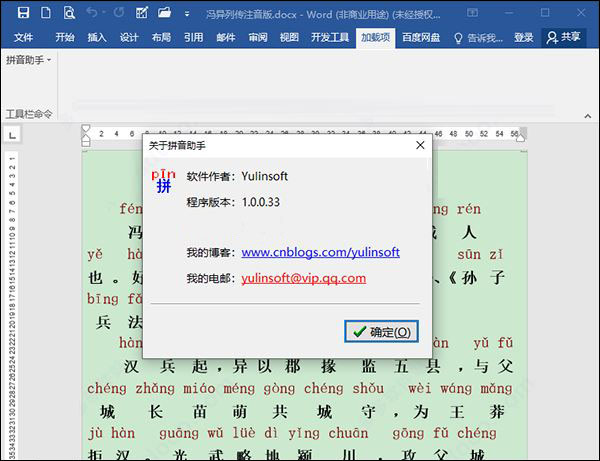
Task: Open the 百度网盘 ribbon tab
Action: [421, 37]
